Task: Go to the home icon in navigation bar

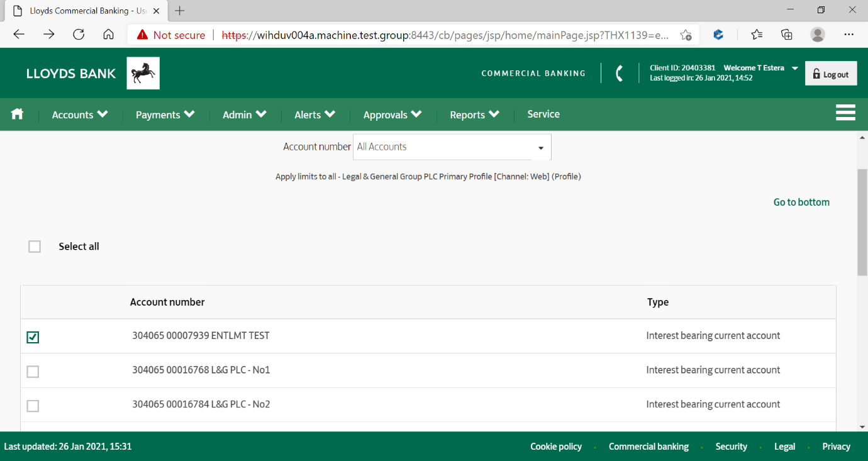Action: click(x=17, y=114)
